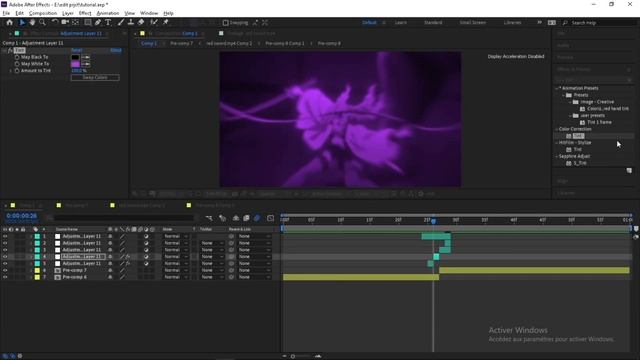Select the Selection arrow tool
This screenshot has width=640, height=360.
click(22, 22)
